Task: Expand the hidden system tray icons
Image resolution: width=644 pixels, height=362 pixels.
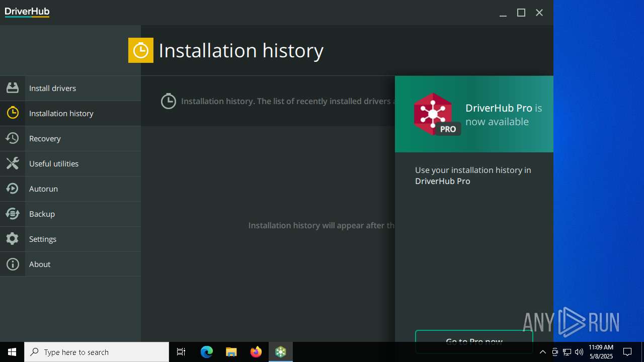Action: click(x=542, y=352)
